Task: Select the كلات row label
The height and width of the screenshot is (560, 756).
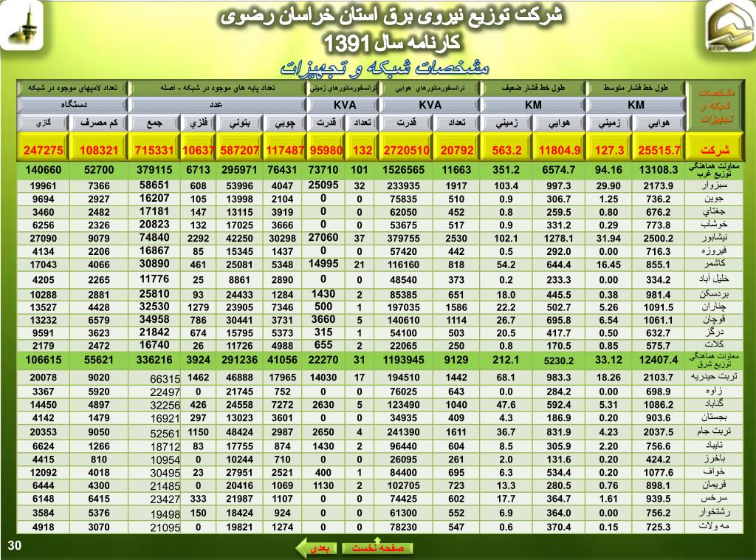Action: 714,345
